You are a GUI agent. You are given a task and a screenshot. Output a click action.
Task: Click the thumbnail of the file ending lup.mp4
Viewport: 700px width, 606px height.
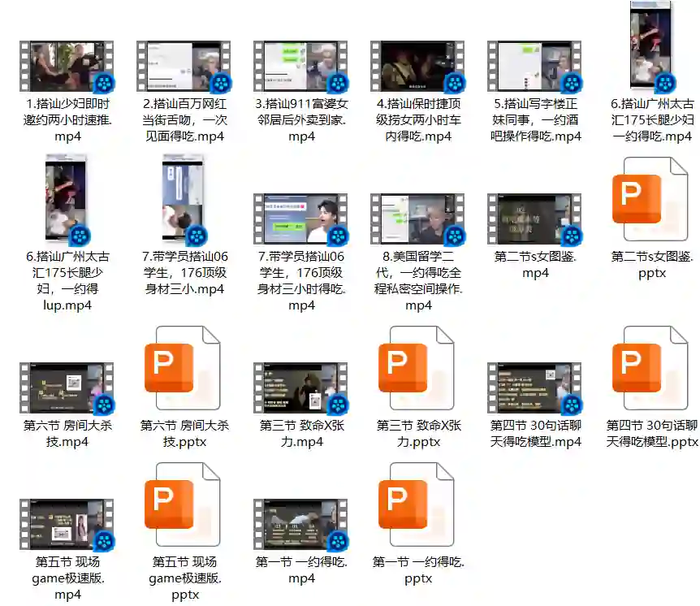coord(67,200)
